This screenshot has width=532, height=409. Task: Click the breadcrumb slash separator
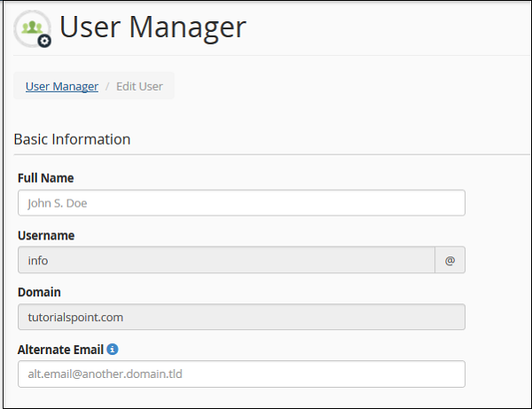(x=107, y=86)
